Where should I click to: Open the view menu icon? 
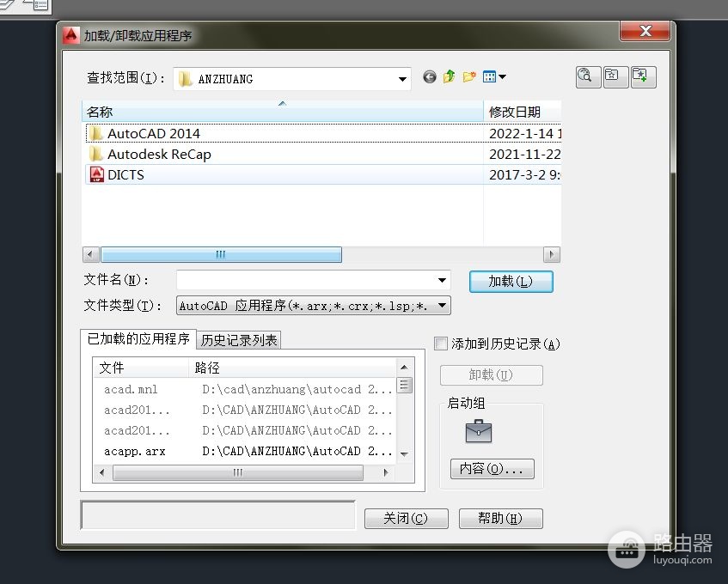tap(494, 76)
